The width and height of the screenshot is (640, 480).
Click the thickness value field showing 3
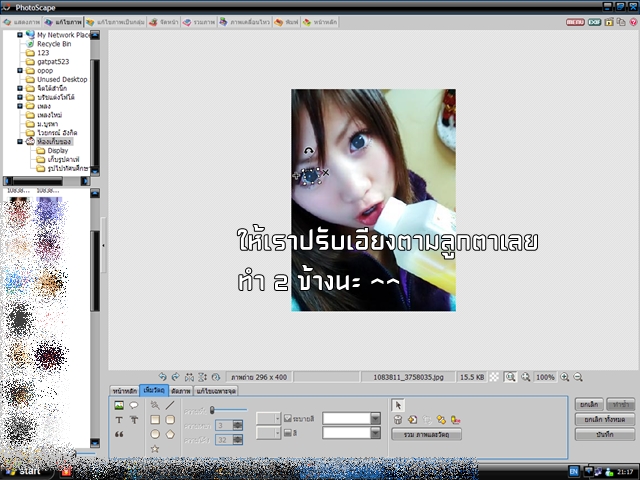click(224, 425)
